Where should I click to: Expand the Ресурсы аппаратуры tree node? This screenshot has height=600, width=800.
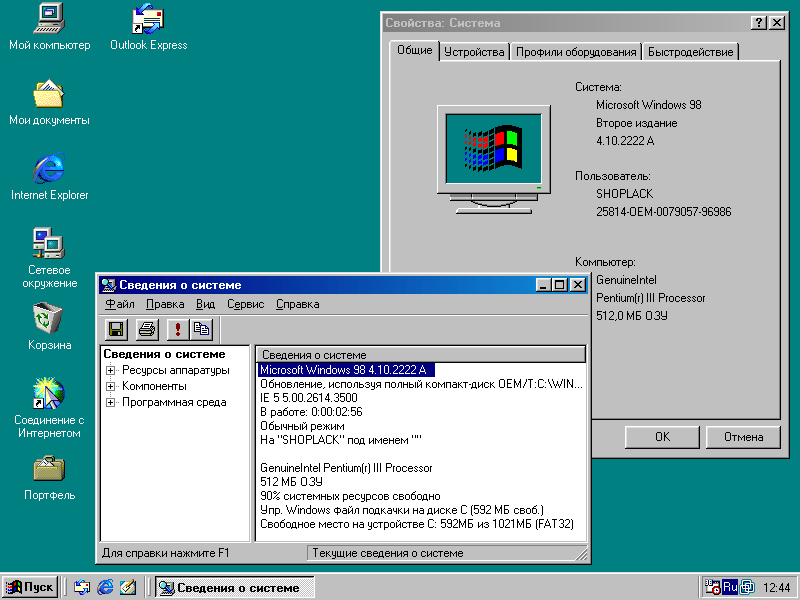(x=110, y=370)
